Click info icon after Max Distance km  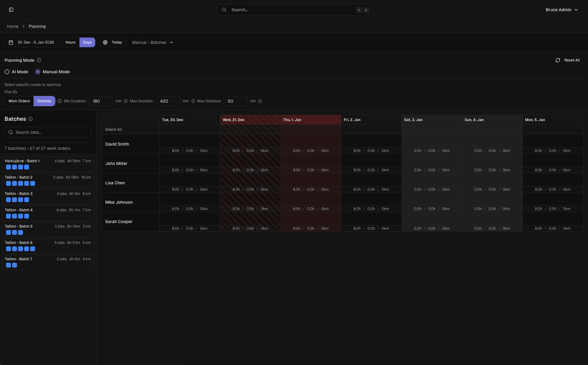pos(260,101)
